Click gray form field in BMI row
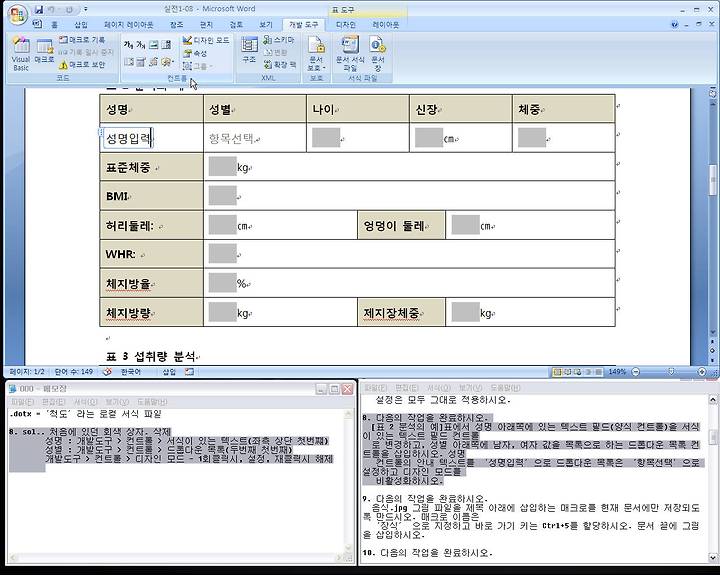 tap(222, 195)
